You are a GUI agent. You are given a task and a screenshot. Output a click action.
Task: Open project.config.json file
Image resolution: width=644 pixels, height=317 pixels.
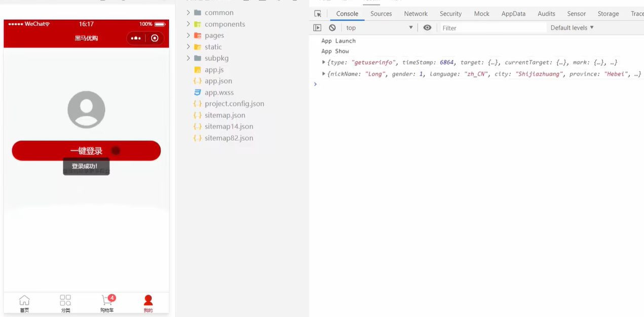[235, 103]
